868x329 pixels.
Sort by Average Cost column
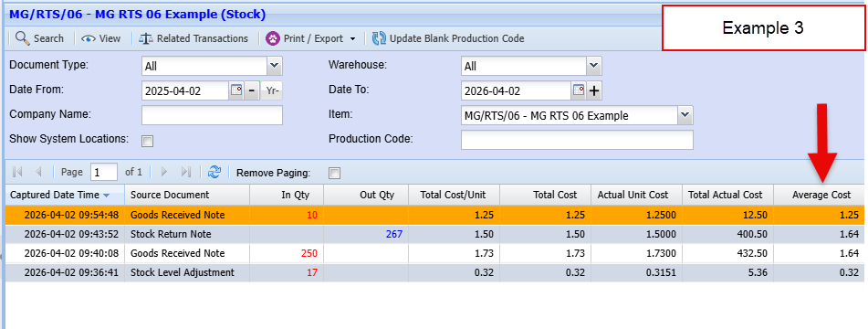click(819, 195)
